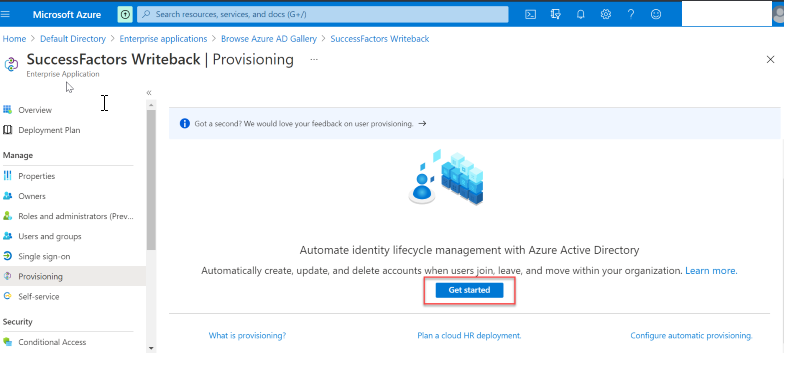Open Conditional Access under Security
This screenshot has width=803, height=367.
pyautogui.click(x=52, y=342)
